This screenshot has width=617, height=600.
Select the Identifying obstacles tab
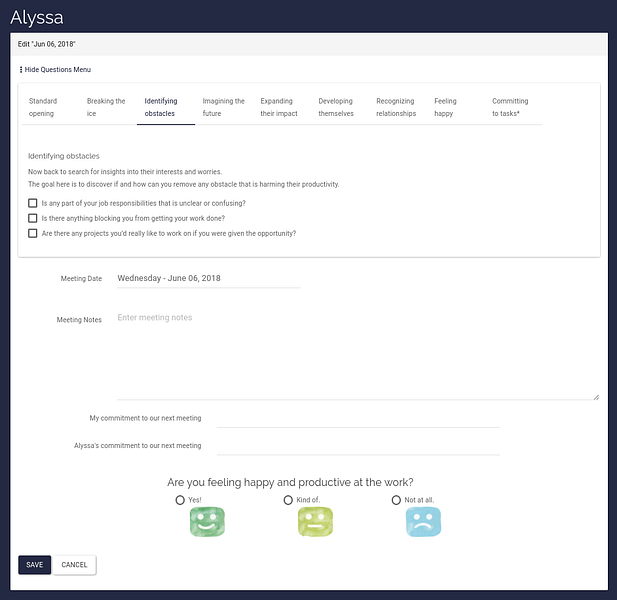click(166, 107)
